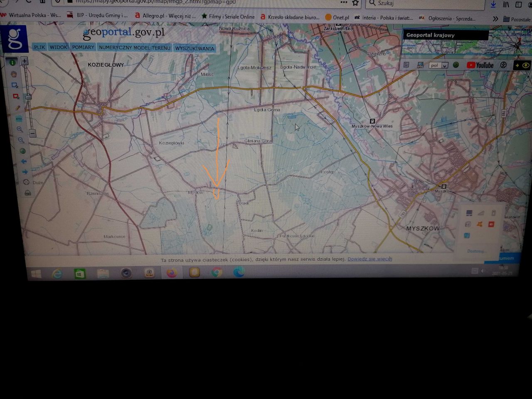Open 'Allegro.pl' bookmark
This screenshot has height=399, width=532.
[165, 16]
